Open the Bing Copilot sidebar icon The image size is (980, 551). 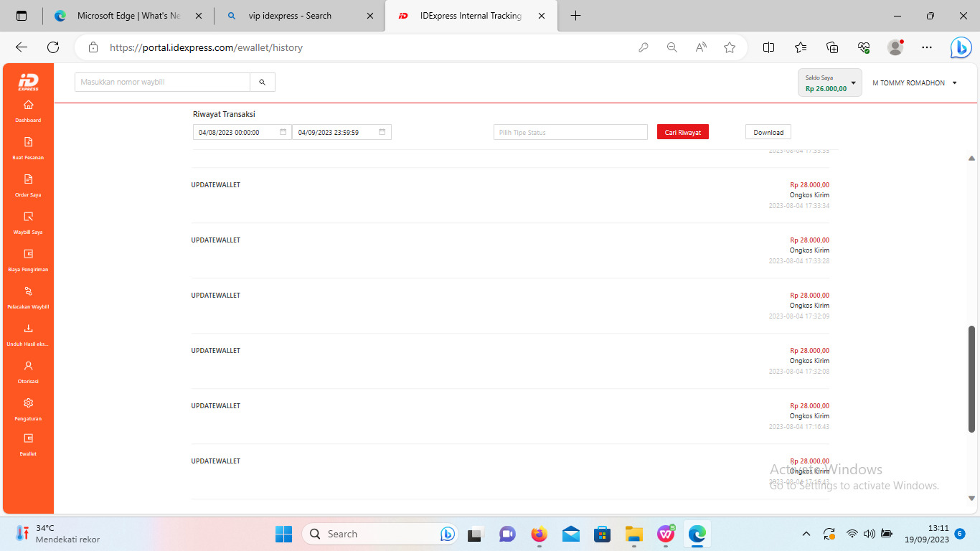(961, 47)
